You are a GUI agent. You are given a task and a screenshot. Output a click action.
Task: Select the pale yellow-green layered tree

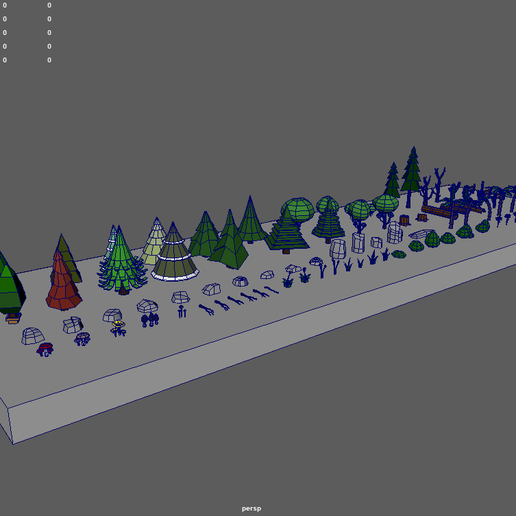coord(154,241)
